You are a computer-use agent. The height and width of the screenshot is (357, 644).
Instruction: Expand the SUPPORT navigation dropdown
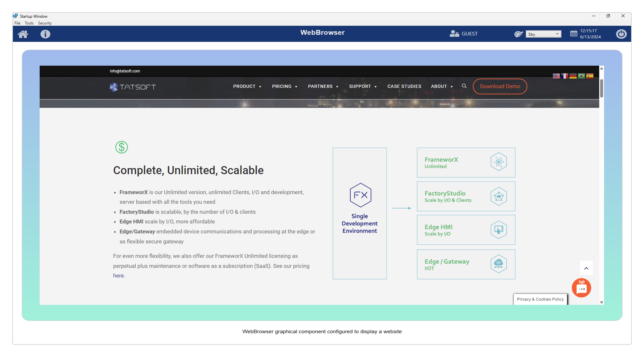tap(363, 86)
